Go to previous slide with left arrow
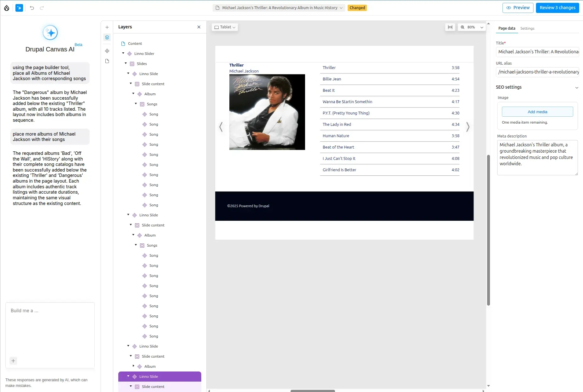 221,127
